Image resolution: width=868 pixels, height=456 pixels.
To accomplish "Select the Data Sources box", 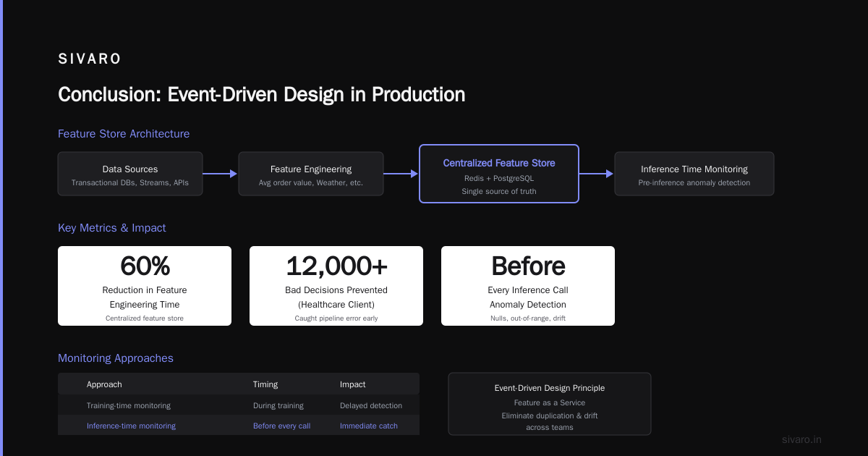I will click(130, 174).
